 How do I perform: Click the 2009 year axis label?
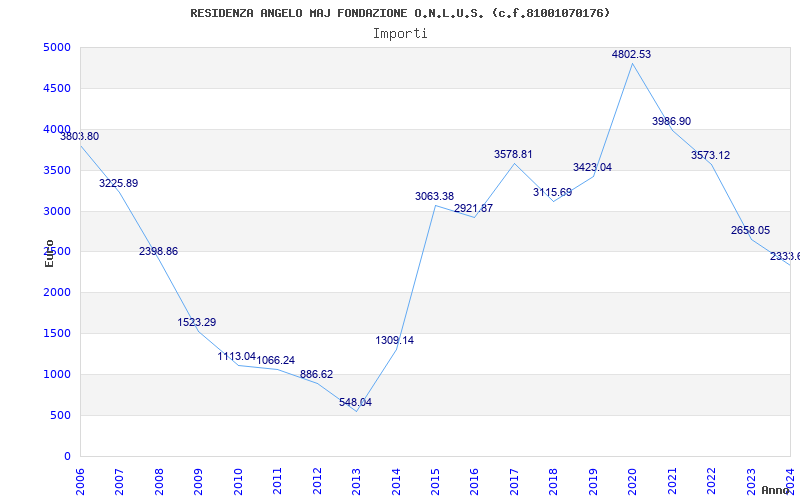click(x=198, y=482)
